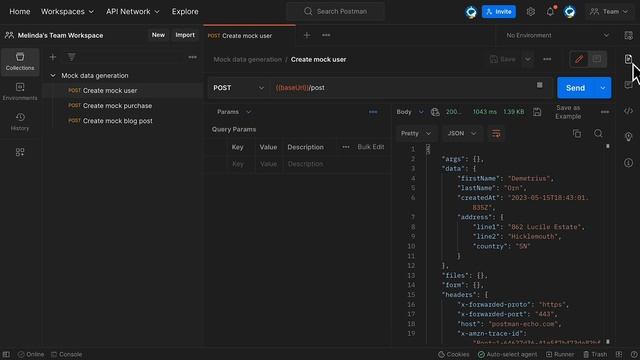The height and width of the screenshot is (360, 640).
Task: Open the environment quick look icon
Action: pyautogui.click(x=628, y=36)
